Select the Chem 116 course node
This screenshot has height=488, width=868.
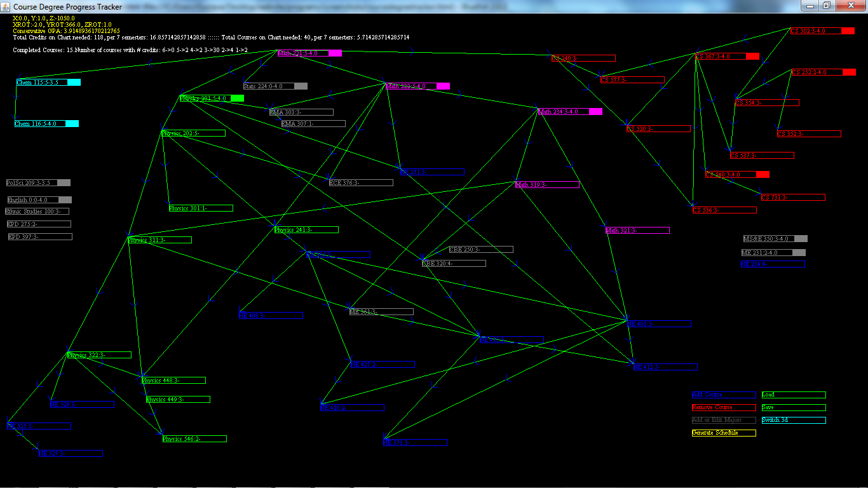click(x=46, y=124)
